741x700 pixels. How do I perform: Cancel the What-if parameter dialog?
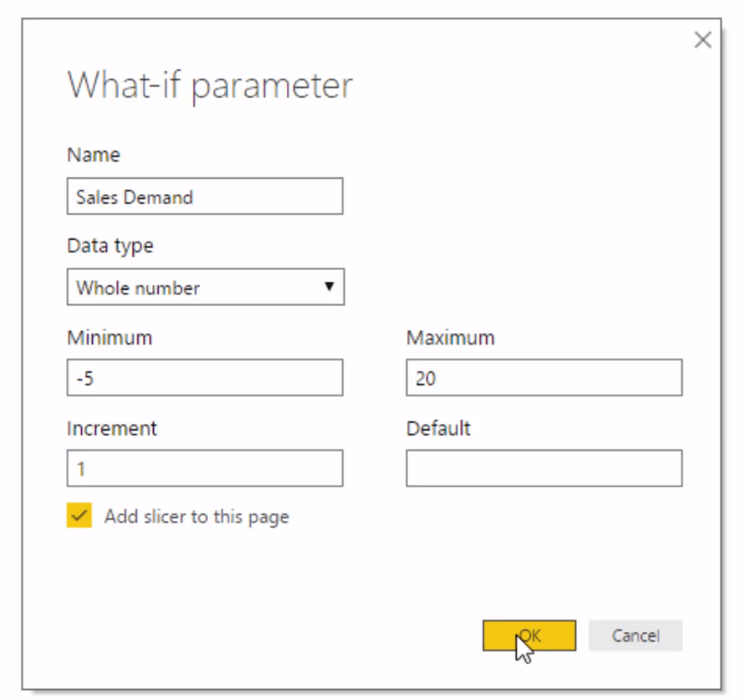pyautogui.click(x=635, y=635)
